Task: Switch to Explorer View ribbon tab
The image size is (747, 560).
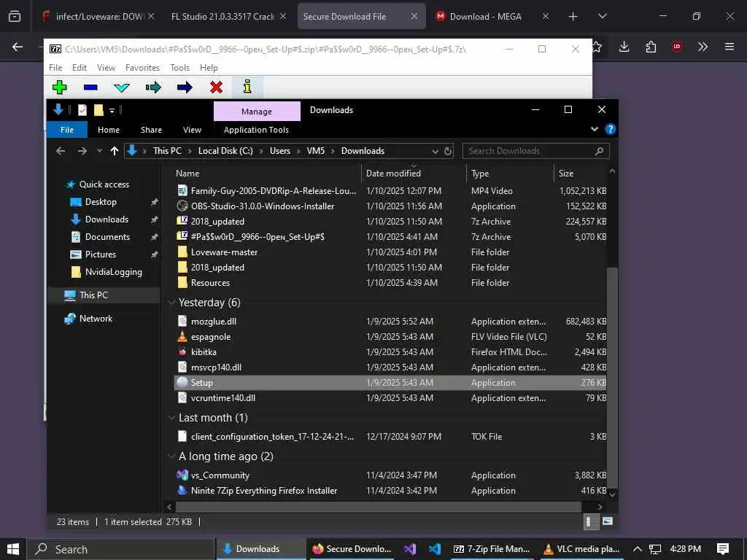Action: click(x=192, y=130)
